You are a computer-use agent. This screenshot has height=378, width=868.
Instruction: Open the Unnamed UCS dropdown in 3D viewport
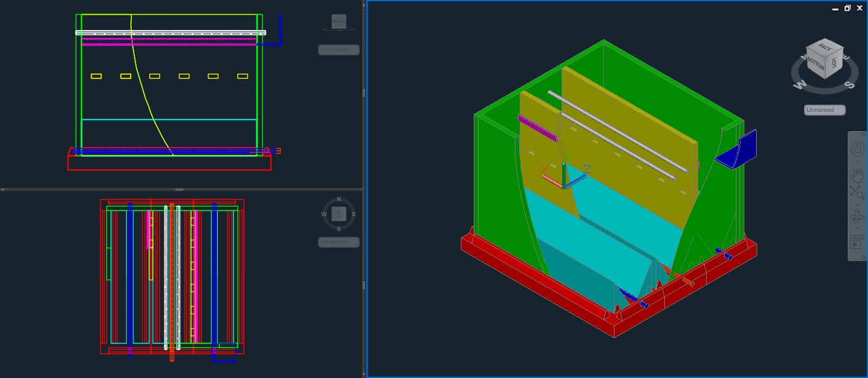[825, 110]
